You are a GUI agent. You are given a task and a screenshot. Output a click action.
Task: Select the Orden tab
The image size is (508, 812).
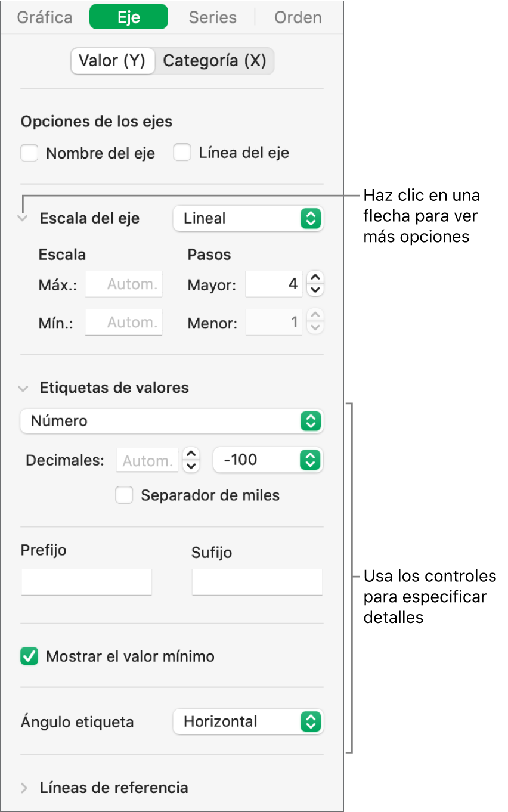pos(298,17)
